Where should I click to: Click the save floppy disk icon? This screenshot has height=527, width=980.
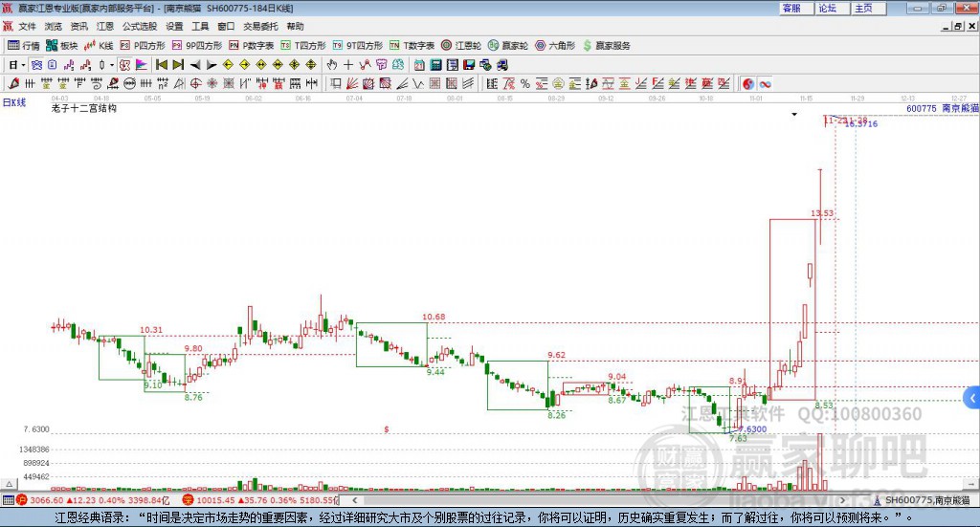[469, 65]
